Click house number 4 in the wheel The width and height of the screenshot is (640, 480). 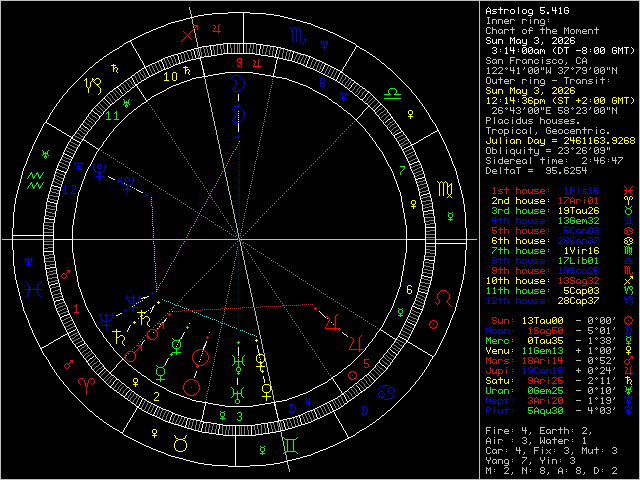pos(309,403)
